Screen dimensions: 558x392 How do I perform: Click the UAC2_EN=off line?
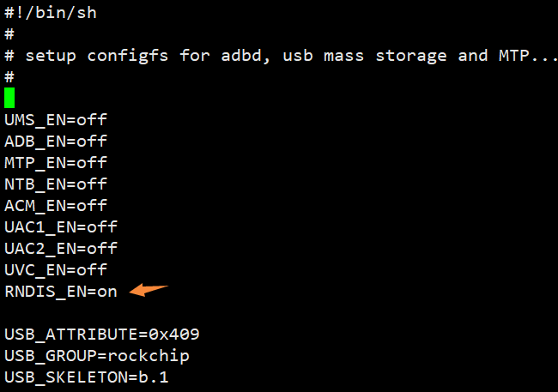pos(61,249)
